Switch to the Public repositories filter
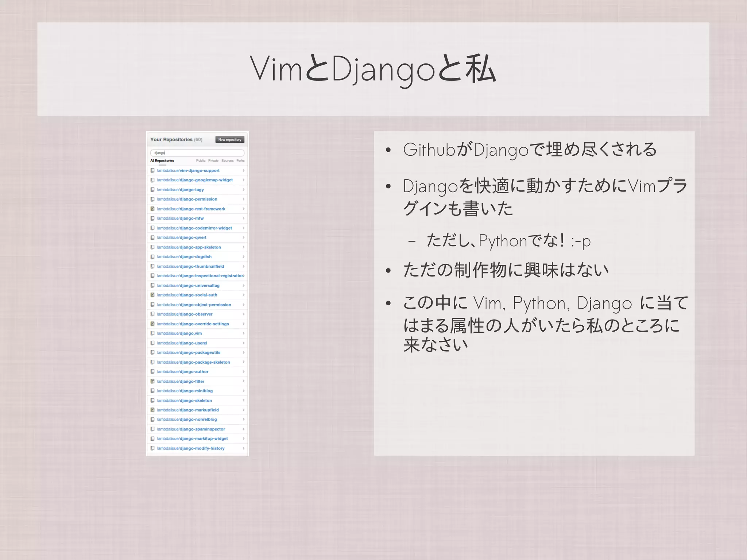The height and width of the screenshot is (560, 747). [x=201, y=161]
